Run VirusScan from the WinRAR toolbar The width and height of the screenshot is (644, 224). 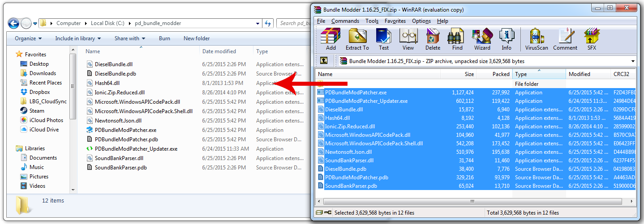tap(537, 39)
